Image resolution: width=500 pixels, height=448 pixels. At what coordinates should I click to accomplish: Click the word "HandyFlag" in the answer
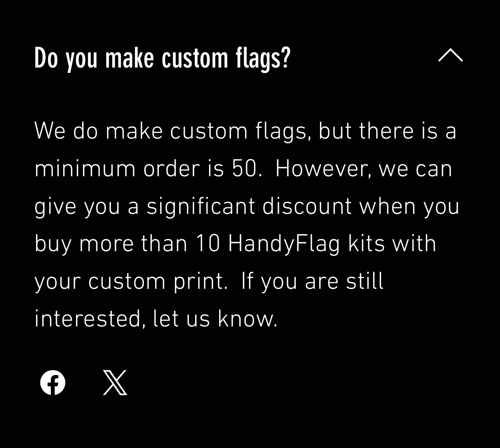(x=284, y=244)
